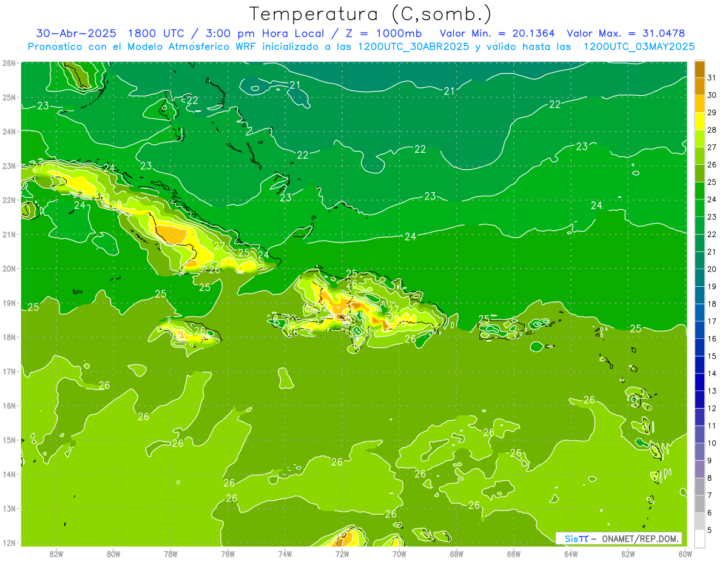
Task: Click the "Valor Min. = 20.1364" readout
Action: click(497, 33)
